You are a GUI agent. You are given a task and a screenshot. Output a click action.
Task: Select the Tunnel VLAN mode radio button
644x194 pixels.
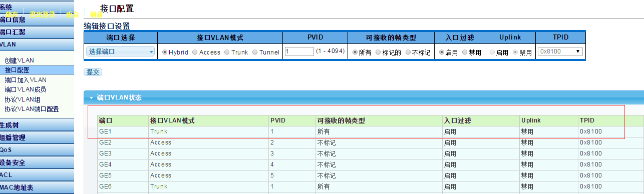(255, 52)
